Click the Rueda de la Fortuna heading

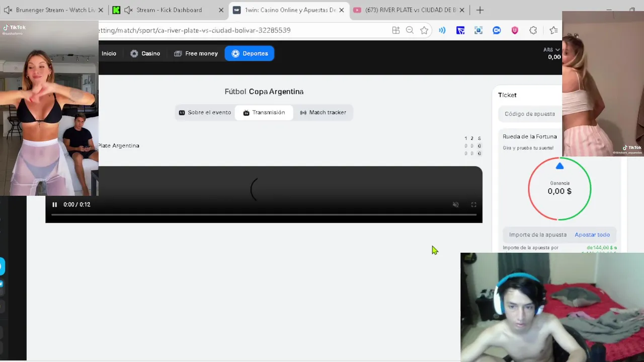point(530,137)
